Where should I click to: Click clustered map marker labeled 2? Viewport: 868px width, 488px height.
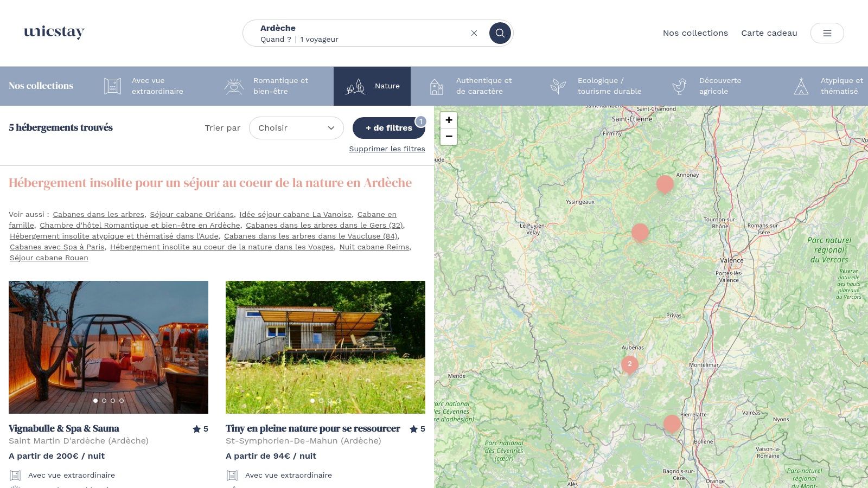tap(629, 364)
